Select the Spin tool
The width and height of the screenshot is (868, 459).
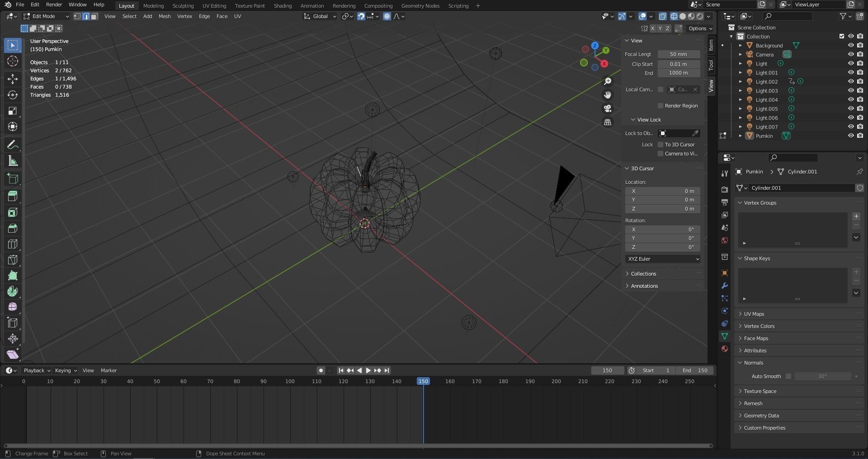pos(13,291)
